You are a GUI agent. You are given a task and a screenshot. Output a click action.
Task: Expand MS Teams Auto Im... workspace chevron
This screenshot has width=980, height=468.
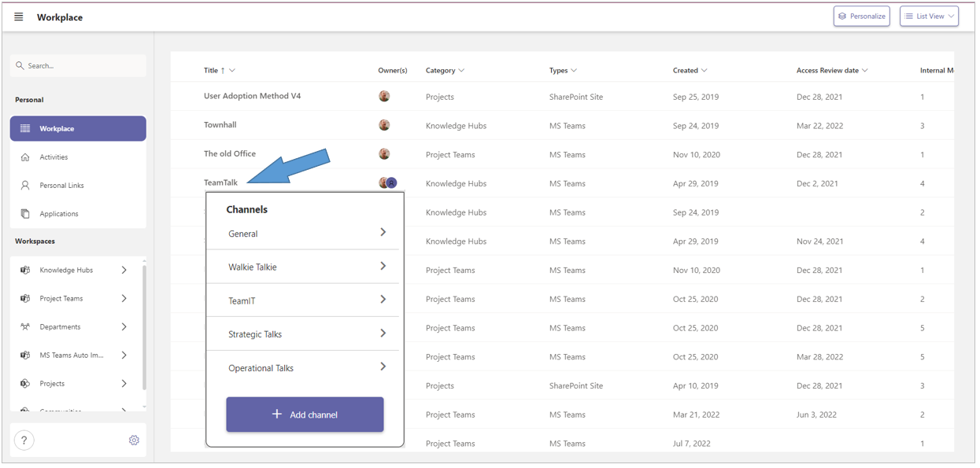tap(124, 356)
